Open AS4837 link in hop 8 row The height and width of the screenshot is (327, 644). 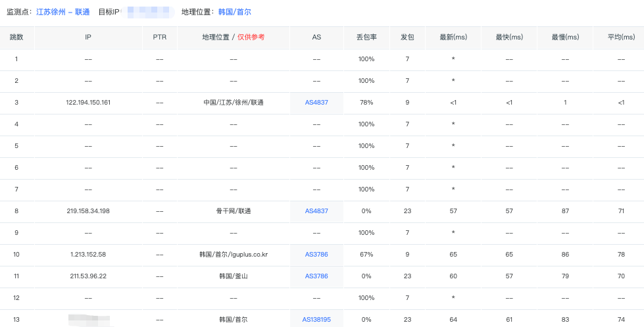coord(316,211)
